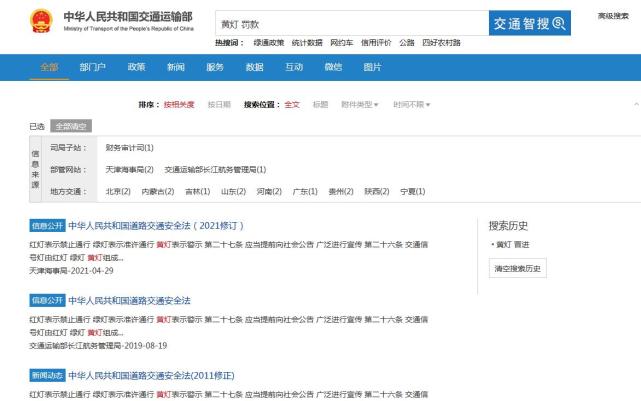Viewport: 641px width, 401px height.
Task: Open the 附件类型 dropdown
Action: point(359,105)
